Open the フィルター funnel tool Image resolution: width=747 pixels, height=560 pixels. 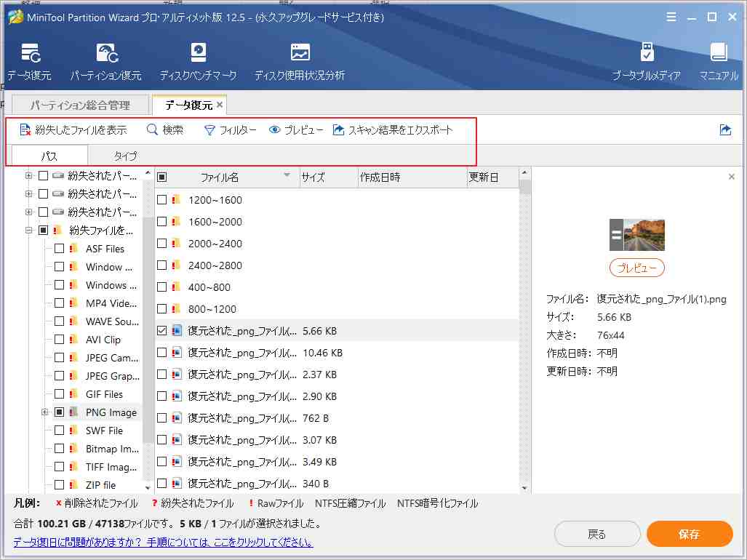coord(230,130)
